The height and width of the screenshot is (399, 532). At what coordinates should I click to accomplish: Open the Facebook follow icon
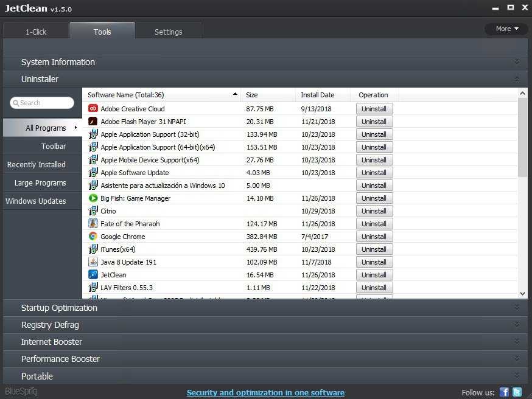click(504, 392)
